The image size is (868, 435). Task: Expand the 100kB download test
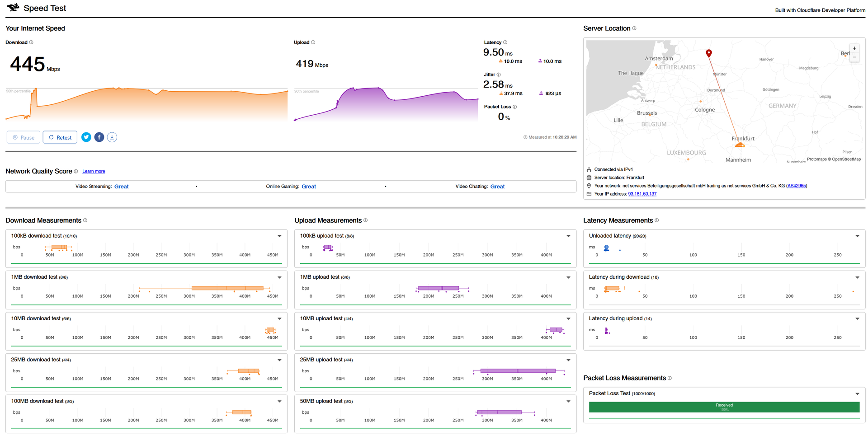[279, 236]
